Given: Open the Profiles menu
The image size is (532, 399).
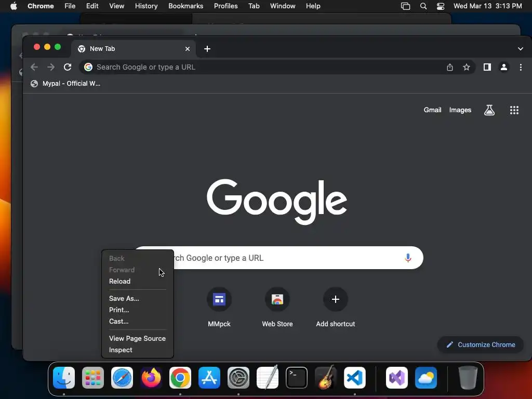Looking at the screenshot, I should click(225, 6).
